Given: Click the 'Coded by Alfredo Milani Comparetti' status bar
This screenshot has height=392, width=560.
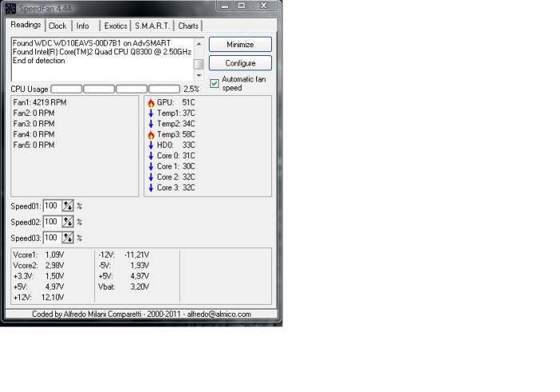Looking at the screenshot, I should 142,314.
